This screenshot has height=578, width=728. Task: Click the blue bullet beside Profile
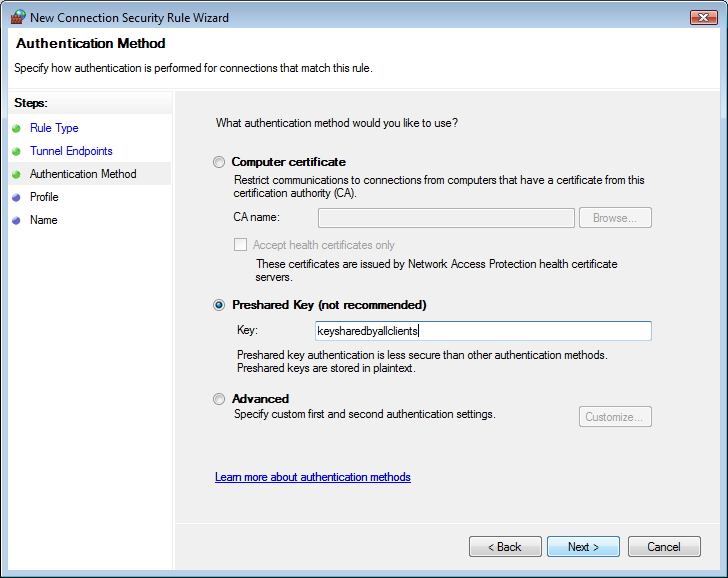point(16,197)
